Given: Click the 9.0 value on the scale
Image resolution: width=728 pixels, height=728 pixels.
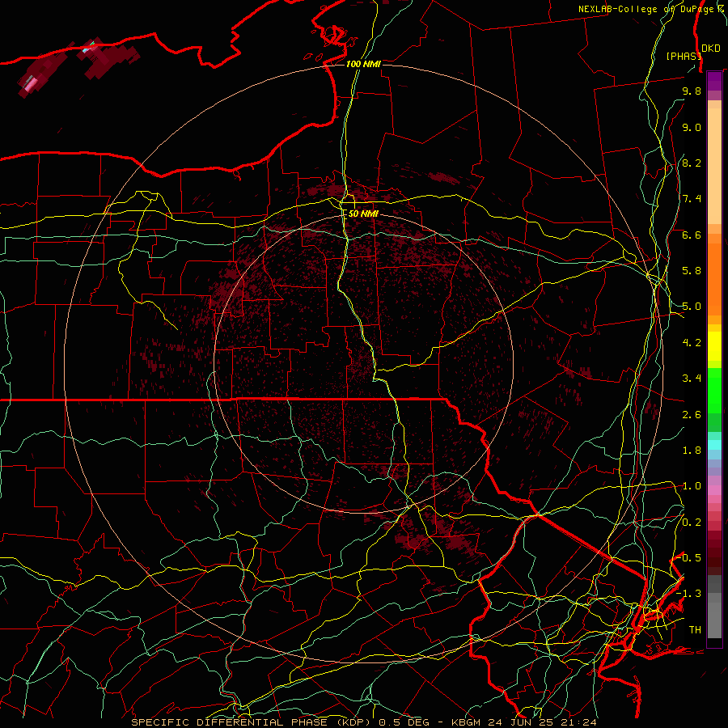Looking at the screenshot, I should 692,127.
